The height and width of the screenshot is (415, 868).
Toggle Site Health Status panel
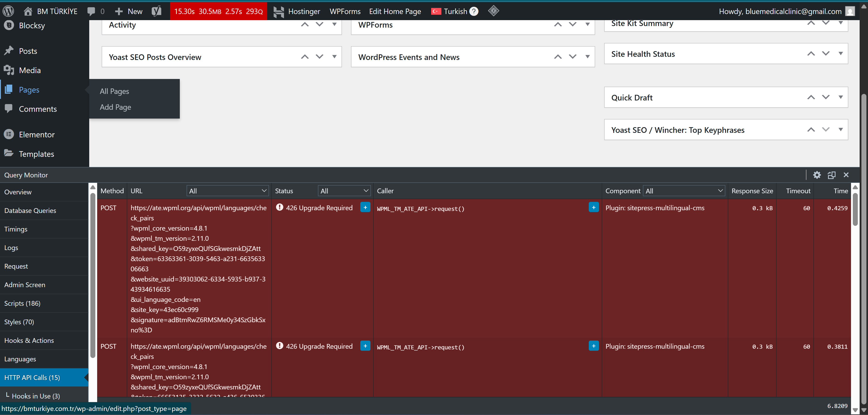tap(840, 54)
